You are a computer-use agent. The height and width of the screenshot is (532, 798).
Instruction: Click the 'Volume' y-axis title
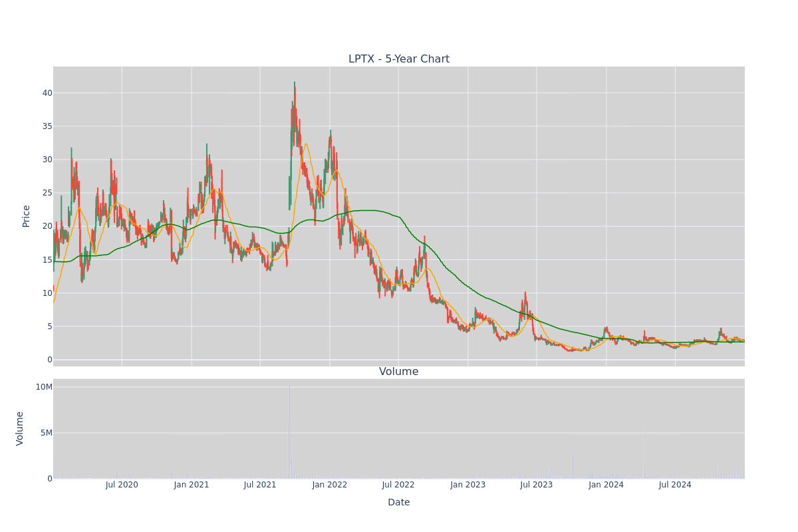click(20, 428)
